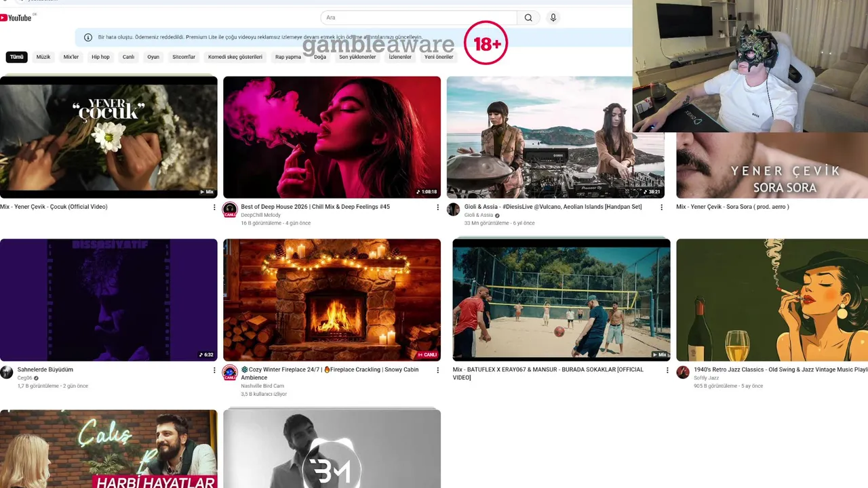This screenshot has width=868, height=488.
Task: Select the Canlı filter chip
Action: click(128, 57)
